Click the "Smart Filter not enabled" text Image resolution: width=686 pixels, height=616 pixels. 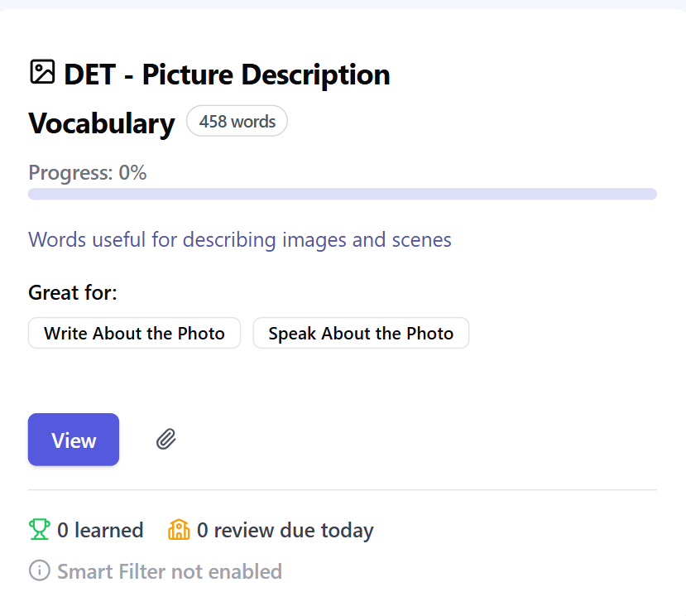pos(170,571)
